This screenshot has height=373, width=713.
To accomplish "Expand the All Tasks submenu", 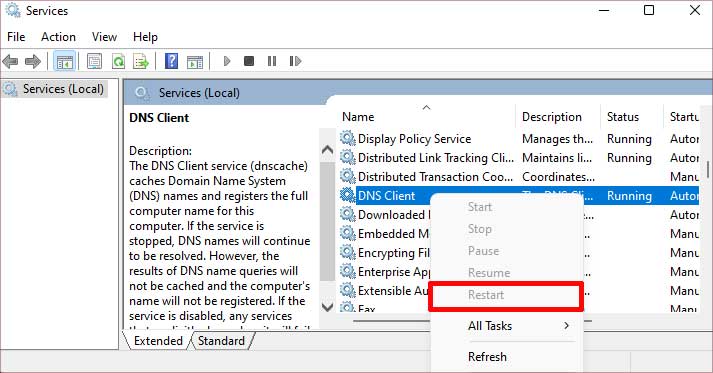I will click(506, 326).
